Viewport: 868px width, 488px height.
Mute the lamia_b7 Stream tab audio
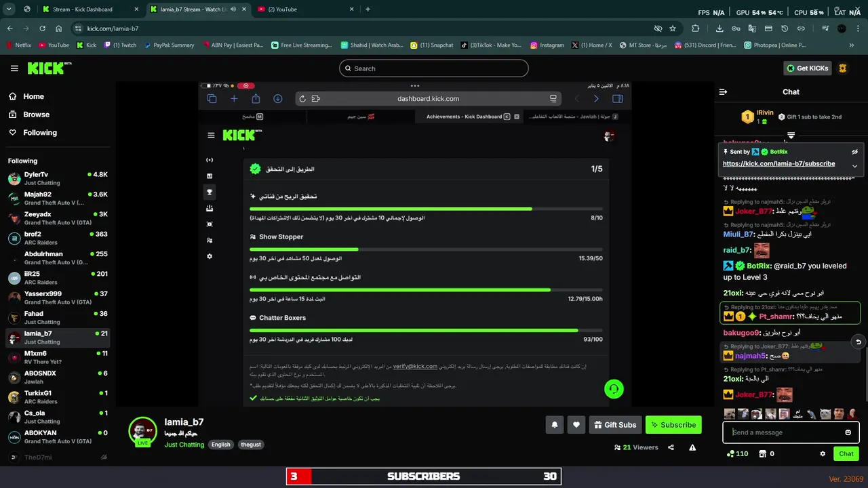tap(233, 9)
